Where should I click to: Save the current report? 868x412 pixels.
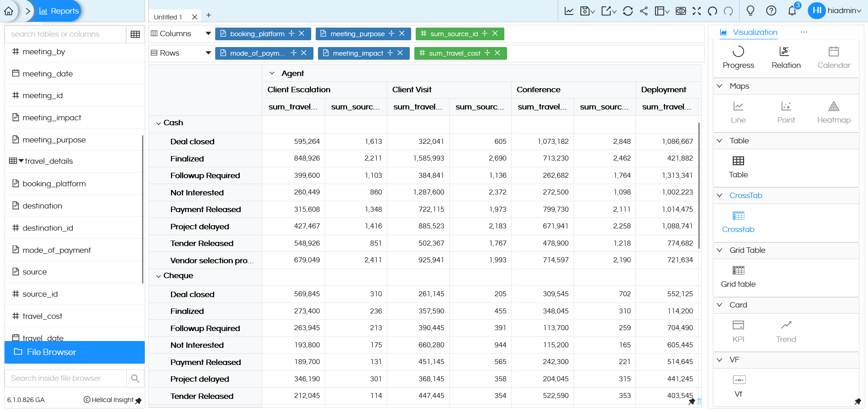coord(585,11)
